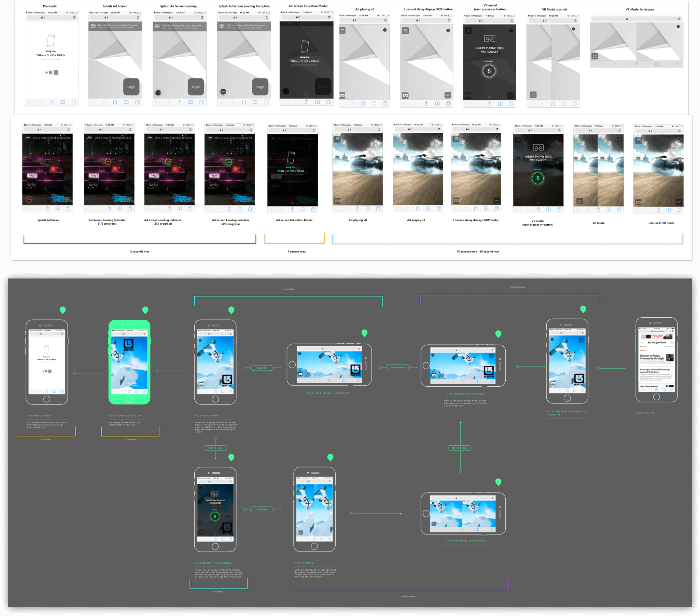Click the bookmarks icon in the Pre-loader wireframe toolbar
The height and width of the screenshot is (616, 700).
[63, 102]
